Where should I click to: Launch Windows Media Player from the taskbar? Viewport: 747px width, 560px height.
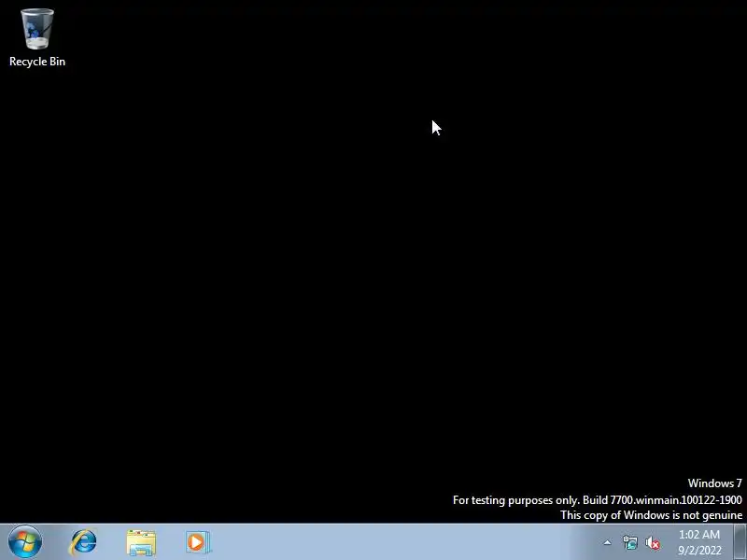pos(198,542)
